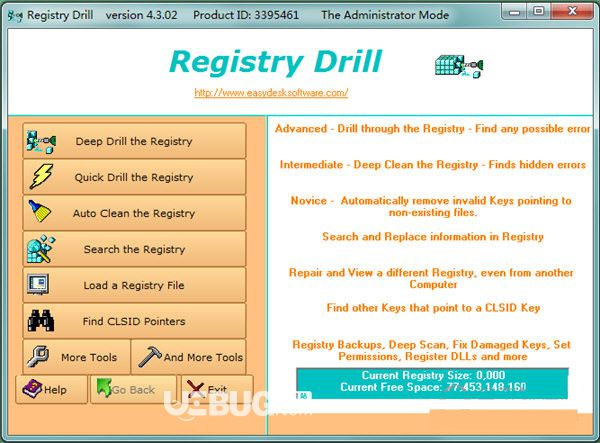Minimize the Registry Drill window
Image resolution: width=600 pixels, height=443 pixels.
pyautogui.click(x=515, y=12)
